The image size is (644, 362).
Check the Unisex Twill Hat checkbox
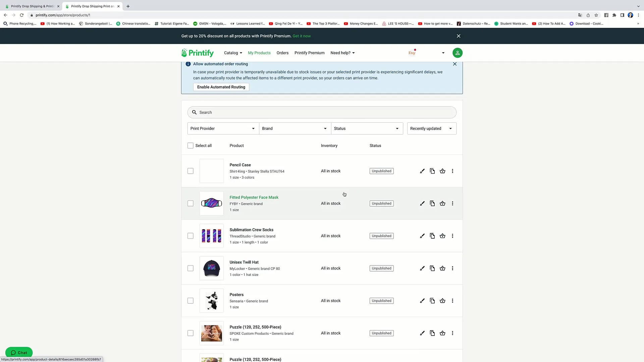pyautogui.click(x=190, y=268)
